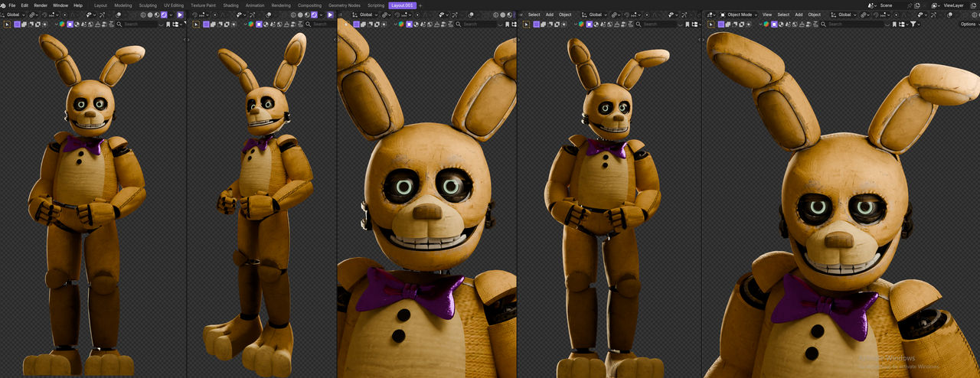Select the Select Box tool in leftmost viewport

tap(7, 24)
